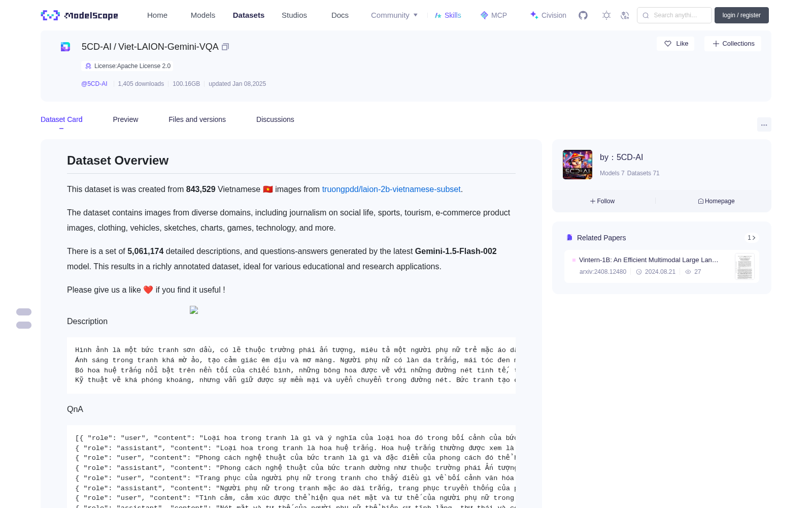The image size is (812, 508).
Task: Switch language with the translate icon
Action: tap(625, 15)
